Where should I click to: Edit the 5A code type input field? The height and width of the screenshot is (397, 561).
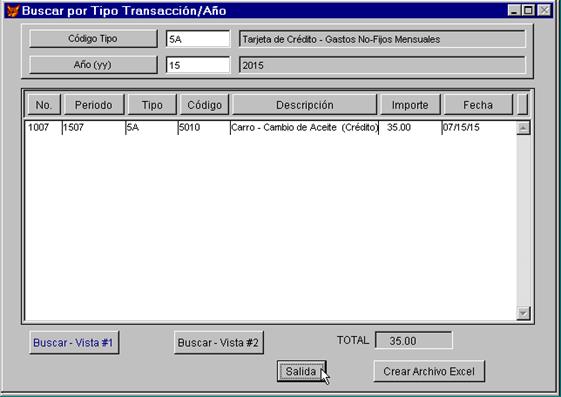point(198,39)
